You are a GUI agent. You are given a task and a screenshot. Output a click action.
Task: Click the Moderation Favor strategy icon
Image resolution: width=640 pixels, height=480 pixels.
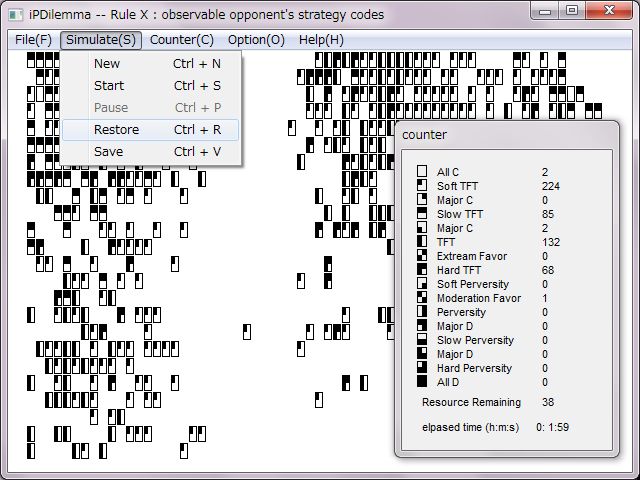(422, 297)
